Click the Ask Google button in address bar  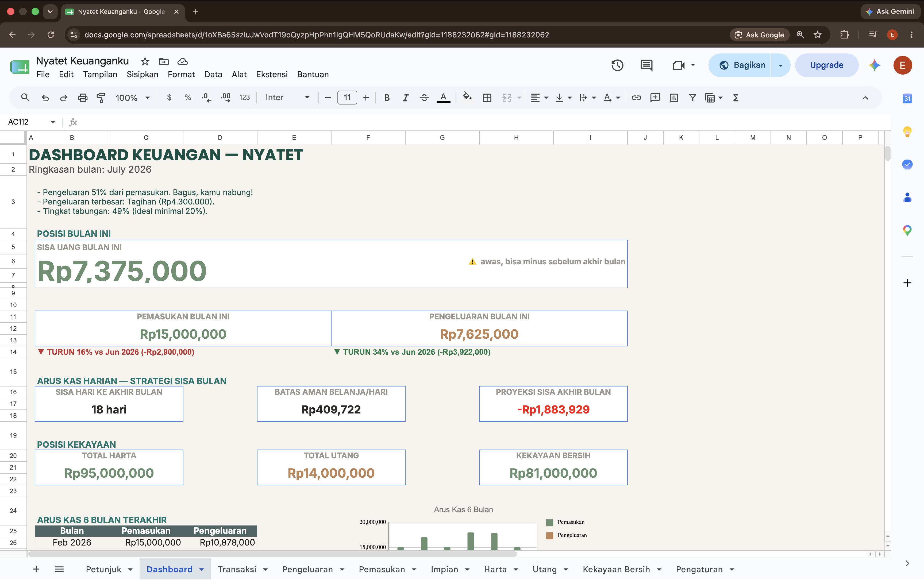(759, 35)
